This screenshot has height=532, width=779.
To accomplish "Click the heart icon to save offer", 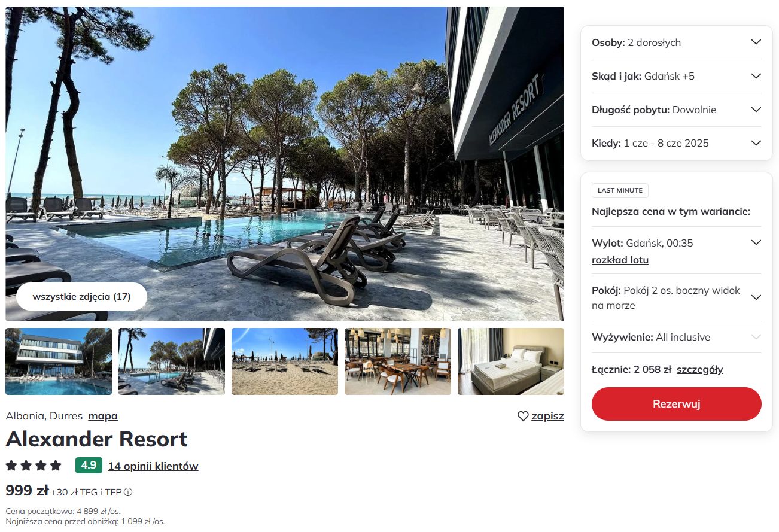I will [523, 416].
